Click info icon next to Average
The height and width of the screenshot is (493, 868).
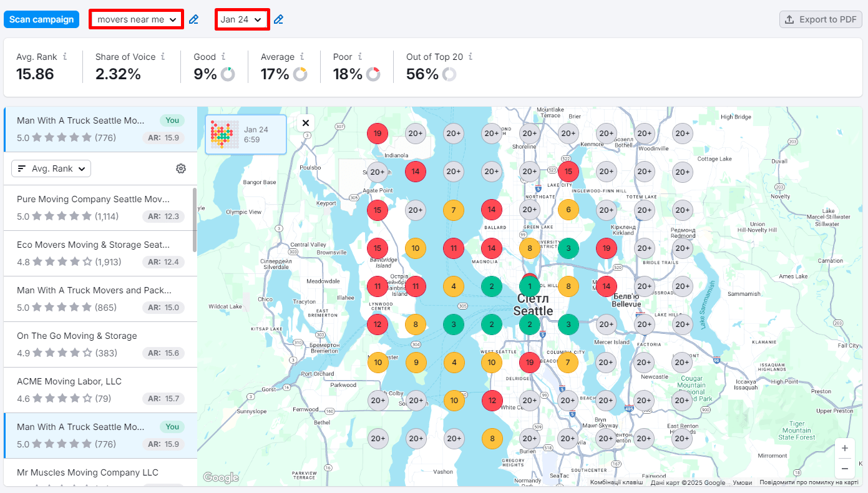tap(301, 56)
